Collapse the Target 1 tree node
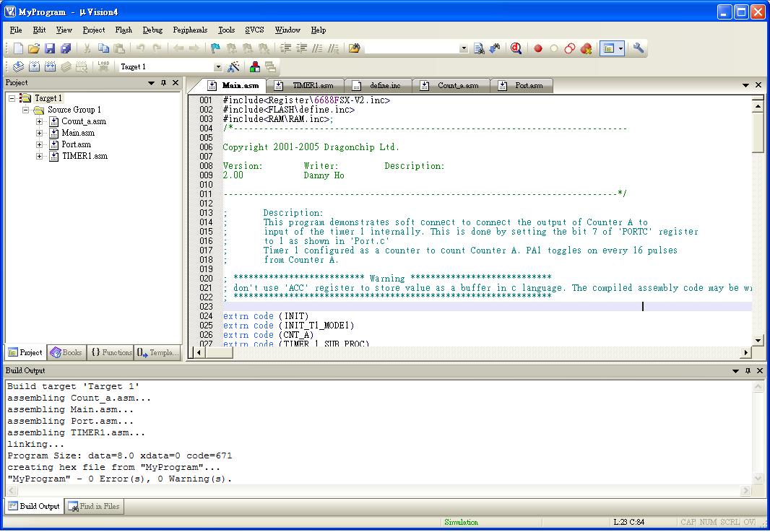This screenshot has height=532, width=770. [12, 98]
